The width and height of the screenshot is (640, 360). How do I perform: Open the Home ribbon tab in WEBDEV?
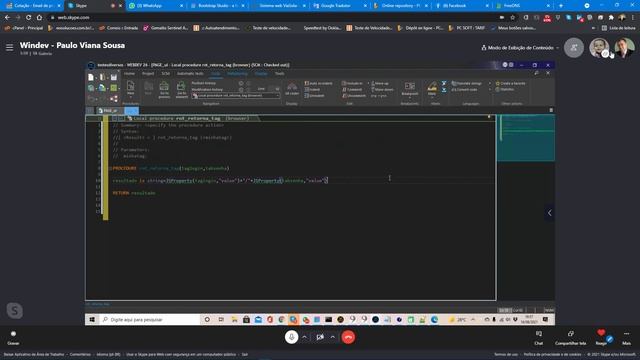[x=129, y=73]
